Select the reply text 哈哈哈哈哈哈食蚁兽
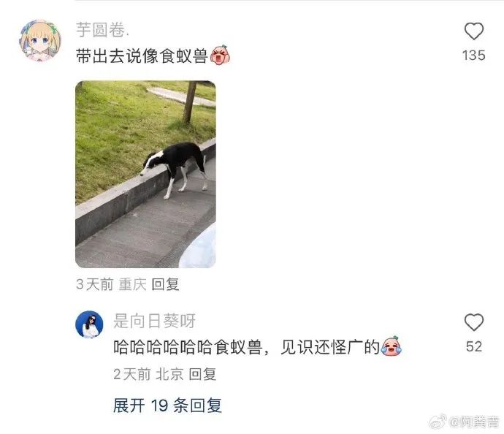This screenshot has width=504, height=434. 188,347
